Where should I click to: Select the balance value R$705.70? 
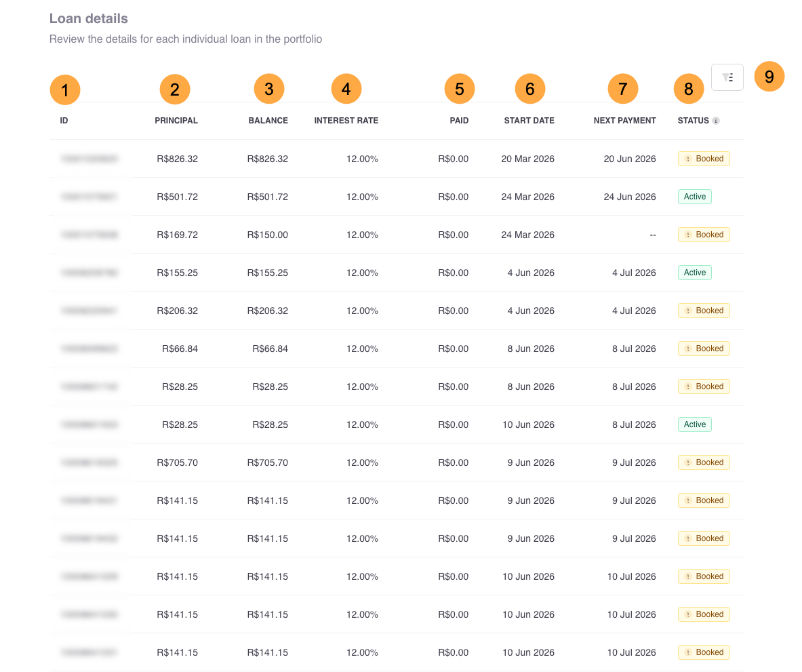[x=268, y=463]
